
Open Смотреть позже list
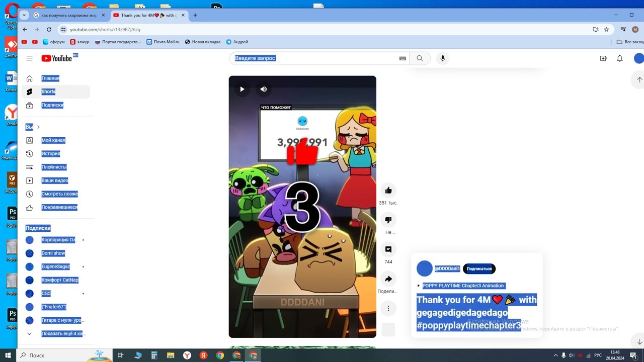coord(56,194)
